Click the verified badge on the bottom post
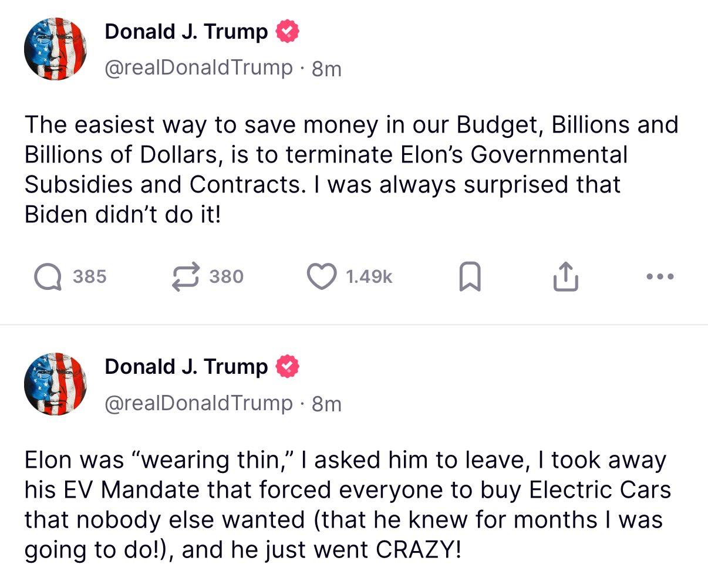The image size is (708, 588). (287, 367)
